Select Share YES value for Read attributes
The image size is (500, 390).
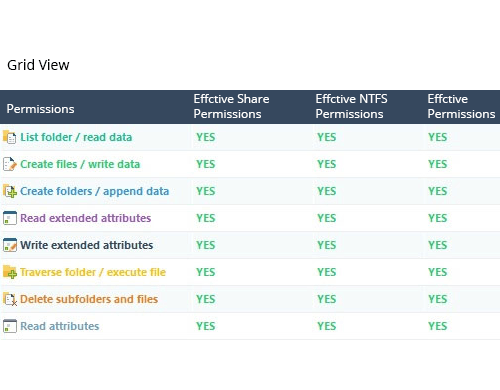[206, 326]
